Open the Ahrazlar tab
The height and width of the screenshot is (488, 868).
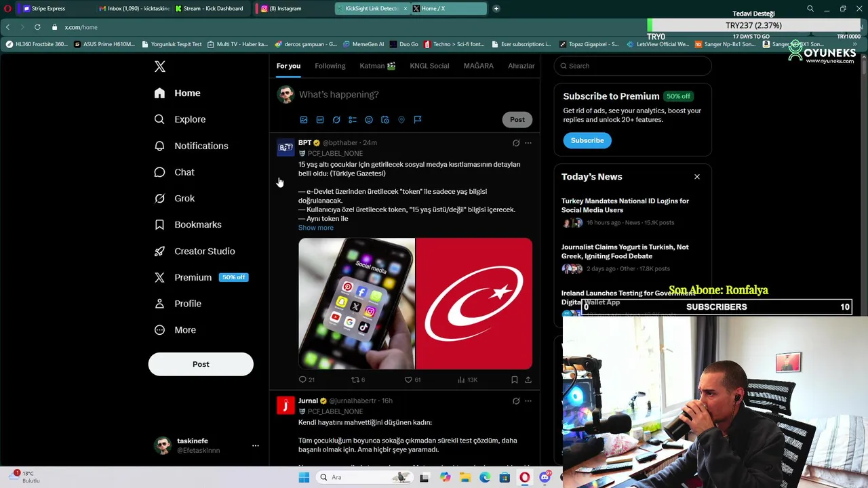pos(521,66)
